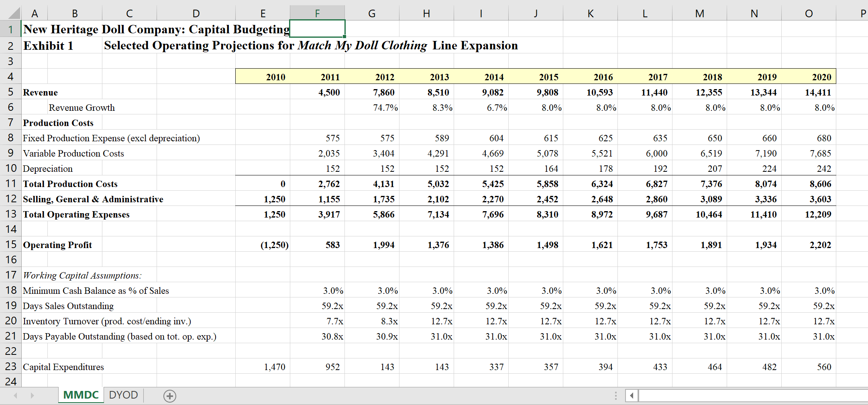
Task: Select row header 1
Action: [x=10, y=29]
